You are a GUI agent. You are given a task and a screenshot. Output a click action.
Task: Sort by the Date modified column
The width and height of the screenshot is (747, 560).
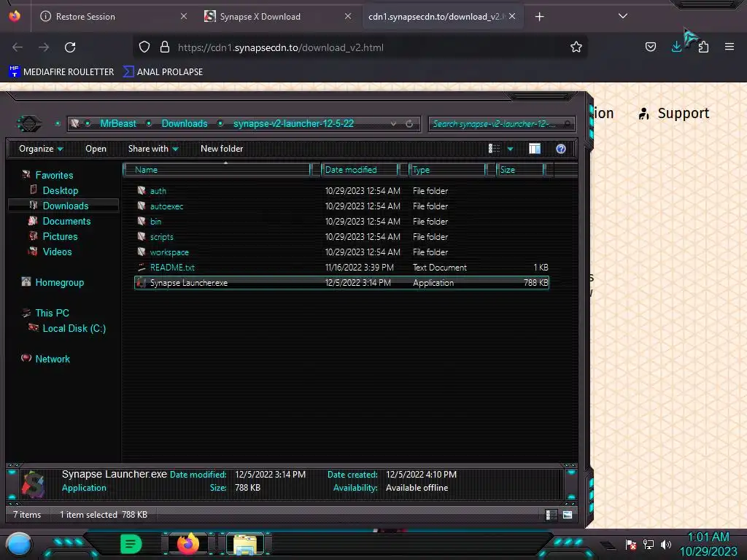pyautogui.click(x=360, y=170)
